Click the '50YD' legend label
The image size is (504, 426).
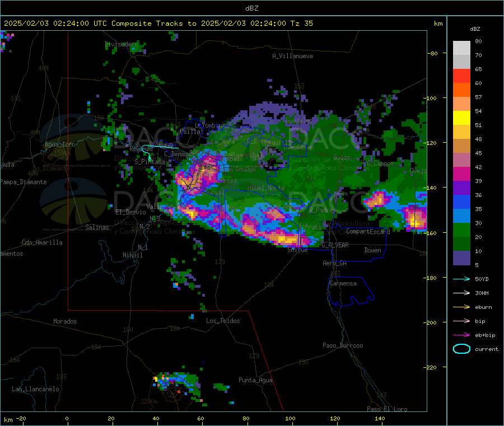(x=482, y=279)
